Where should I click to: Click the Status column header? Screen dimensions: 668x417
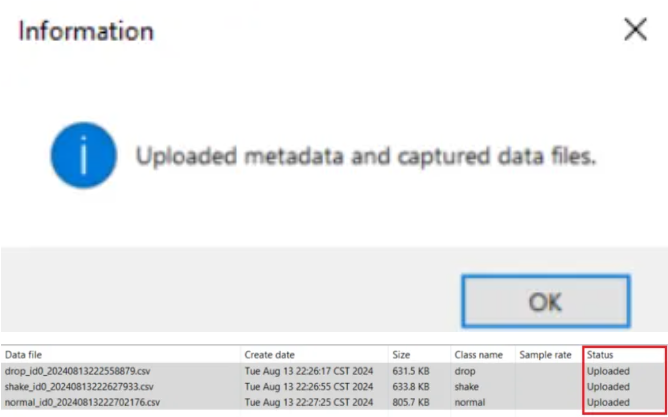click(624, 355)
